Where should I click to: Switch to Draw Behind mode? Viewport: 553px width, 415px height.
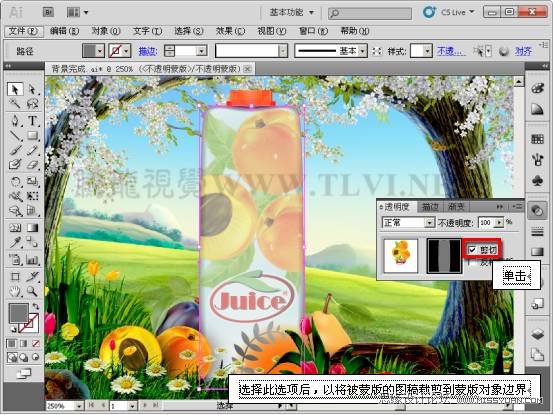tap(23, 358)
